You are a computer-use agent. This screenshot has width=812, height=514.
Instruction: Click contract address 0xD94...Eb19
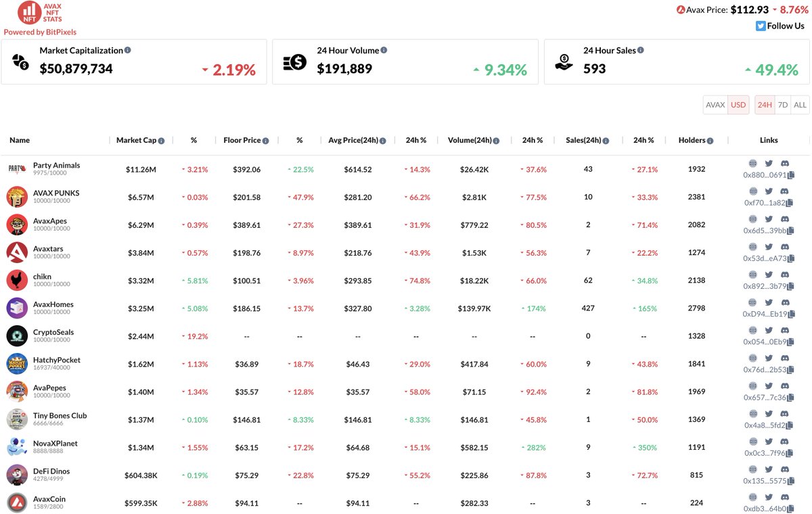[x=765, y=314]
